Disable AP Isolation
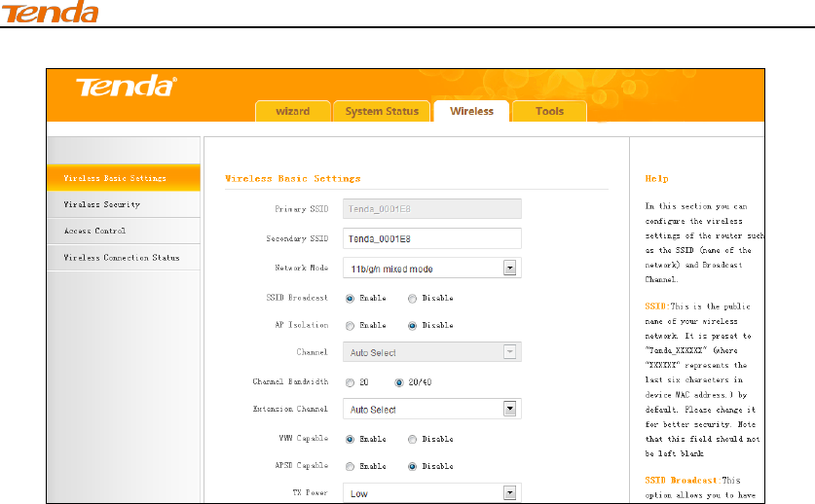 point(412,325)
